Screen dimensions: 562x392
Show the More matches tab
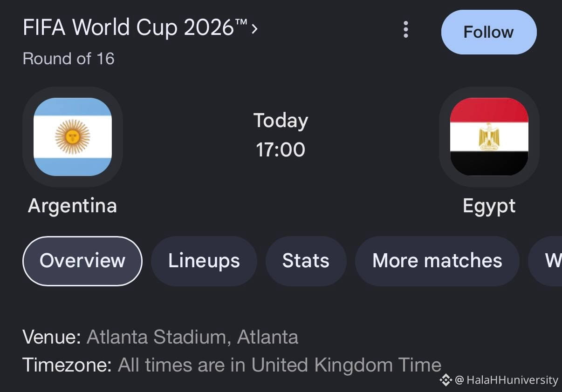[x=437, y=261]
